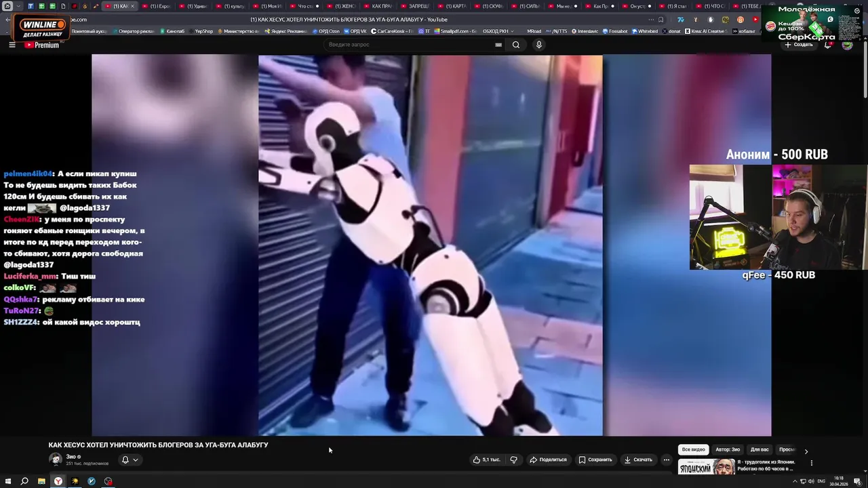Switch to the ЗАПРЕЩ tab
The height and width of the screenshot is (488, 868).
415,6
